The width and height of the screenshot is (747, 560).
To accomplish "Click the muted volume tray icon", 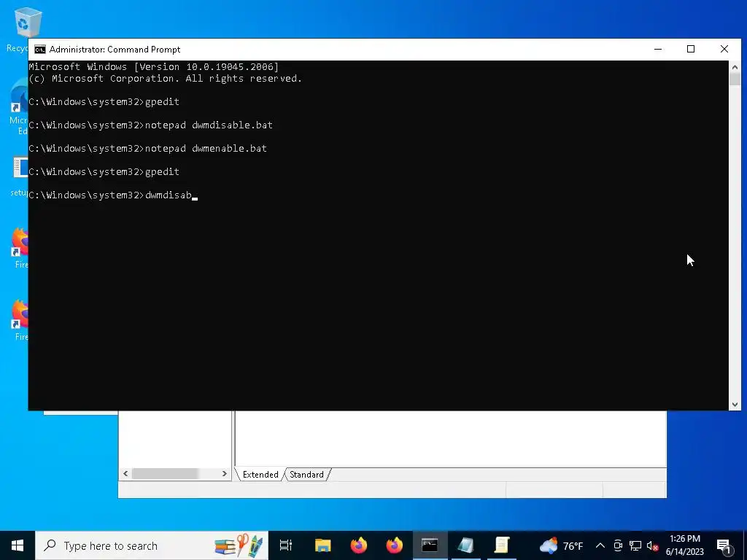I will [652, 545].
